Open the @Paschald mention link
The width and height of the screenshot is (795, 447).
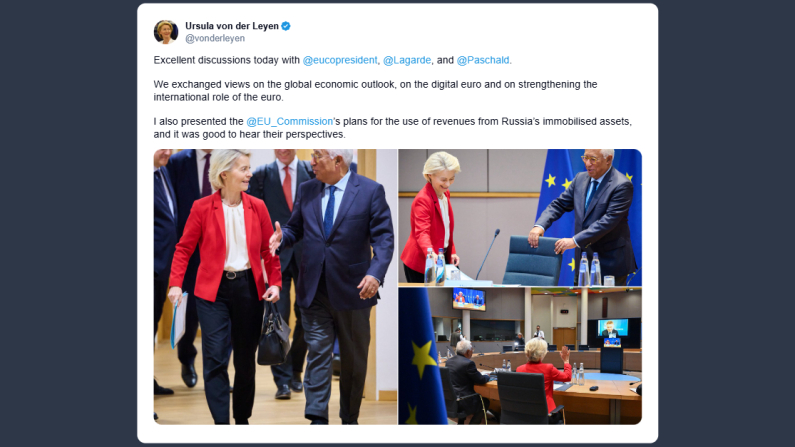[x=483, y=60]
